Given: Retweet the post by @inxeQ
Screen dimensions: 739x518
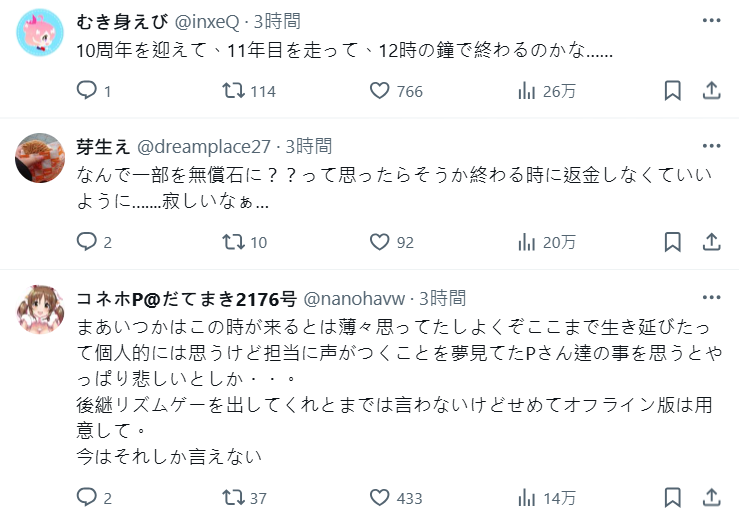Looking at the screenshot, I should pos(232,91).
